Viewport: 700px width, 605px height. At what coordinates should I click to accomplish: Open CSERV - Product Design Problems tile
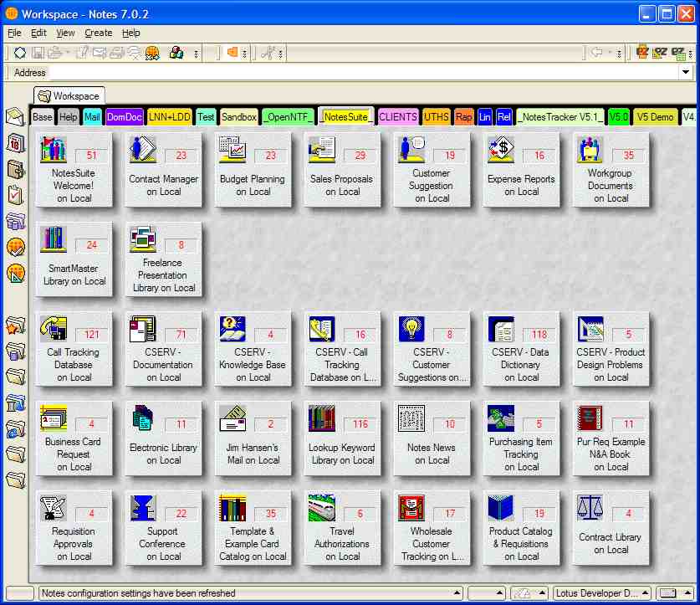(611, 348)
